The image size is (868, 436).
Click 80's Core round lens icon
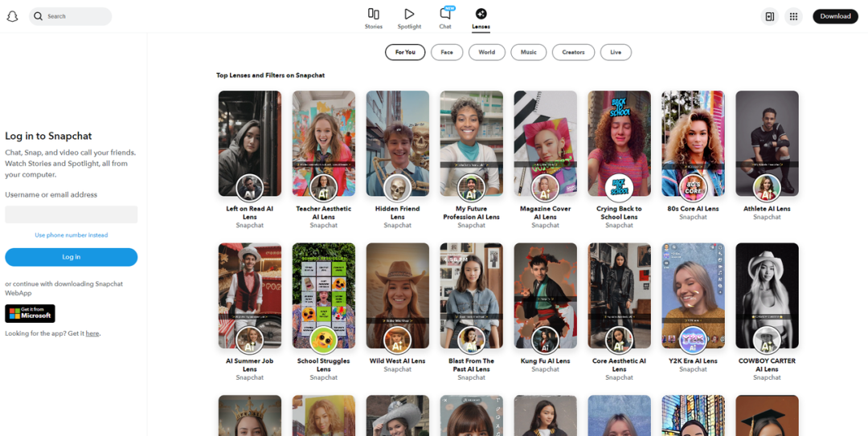pyautogui.click(x=693, y=188)
